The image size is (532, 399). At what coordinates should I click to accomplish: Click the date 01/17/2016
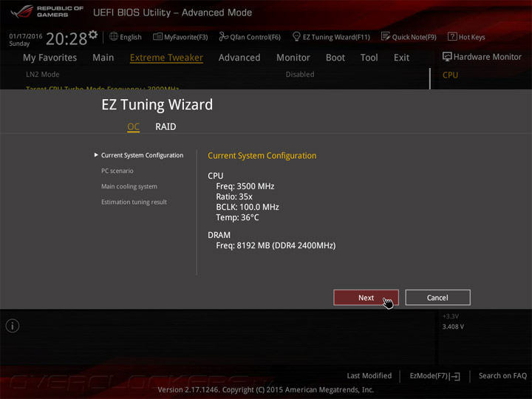click(25, 36)
